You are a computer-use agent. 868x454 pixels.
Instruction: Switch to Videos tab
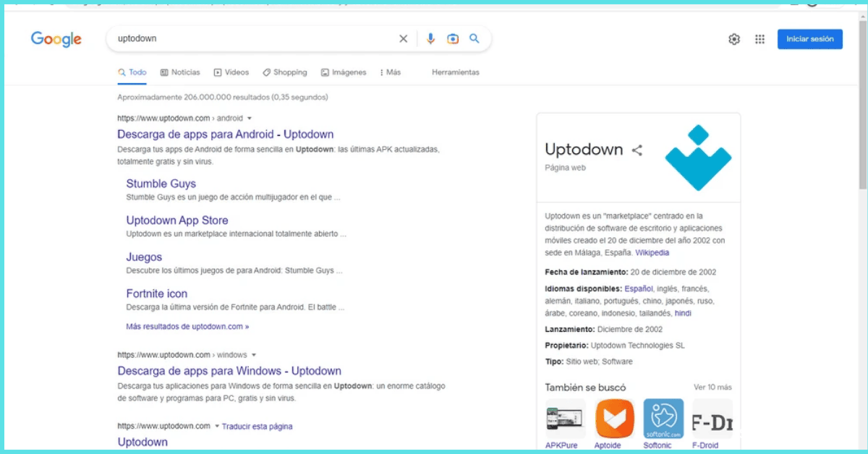(x=231, y=72)
